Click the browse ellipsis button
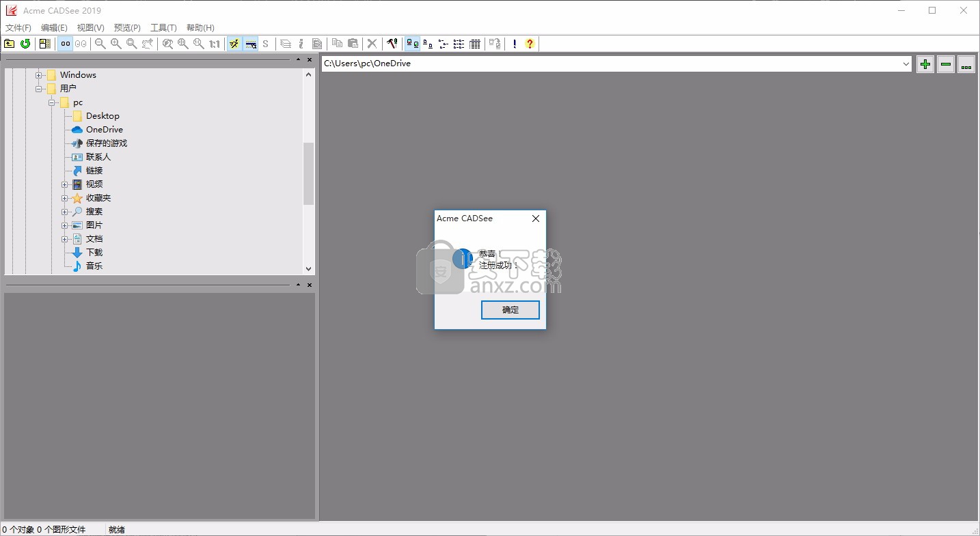Image resolution: width=980 pixels, height=536 pixels. click(966, 65)
